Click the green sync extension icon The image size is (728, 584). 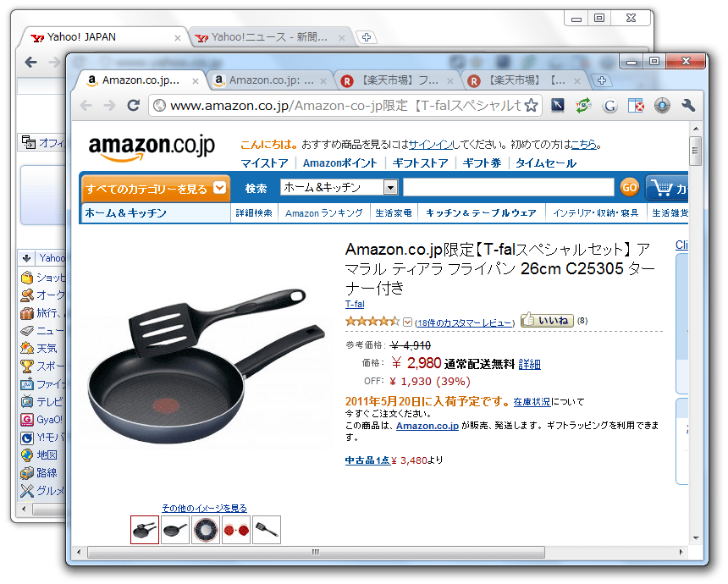(x=583, y=106)
